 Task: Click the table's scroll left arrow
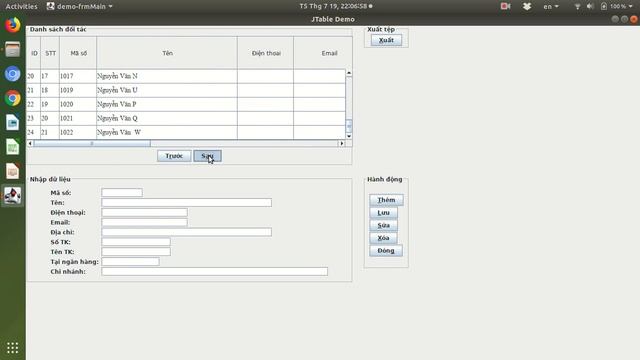30,143
